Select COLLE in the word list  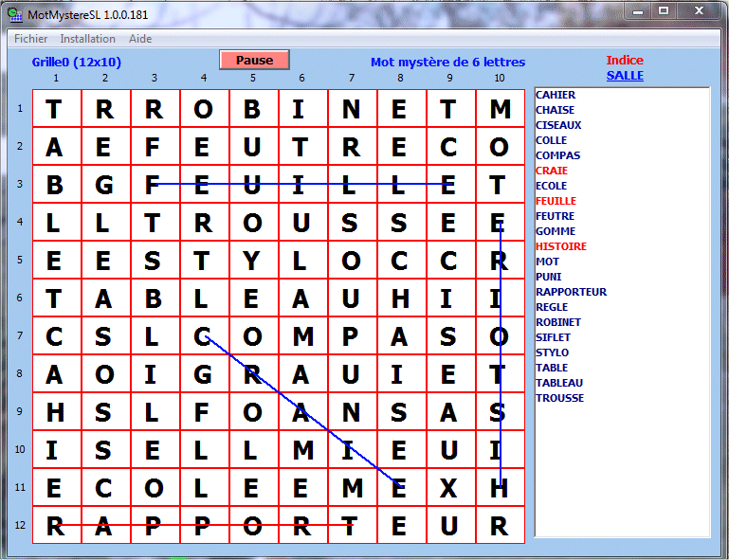552,140
